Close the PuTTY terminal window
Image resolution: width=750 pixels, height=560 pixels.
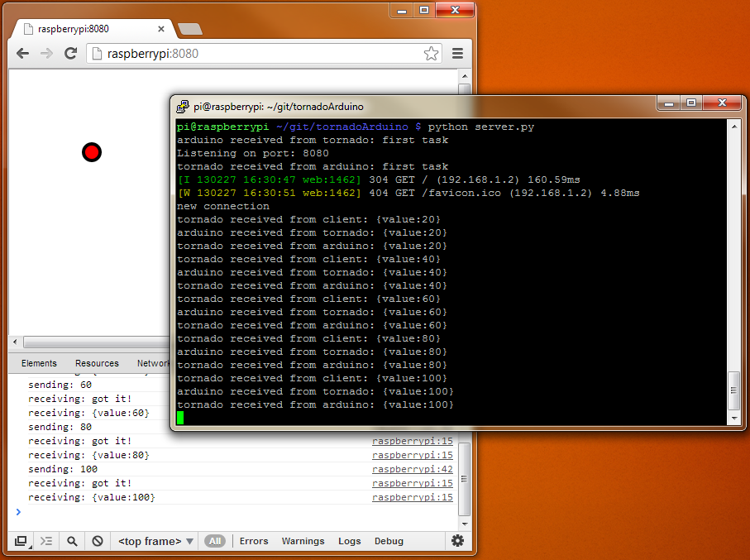click(722, 103)
